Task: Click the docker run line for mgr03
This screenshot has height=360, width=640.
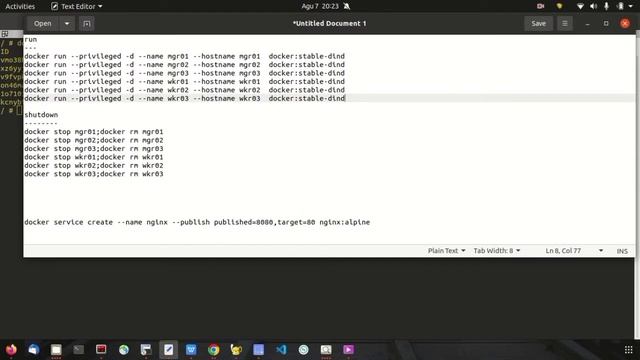Action: point(184,73)
